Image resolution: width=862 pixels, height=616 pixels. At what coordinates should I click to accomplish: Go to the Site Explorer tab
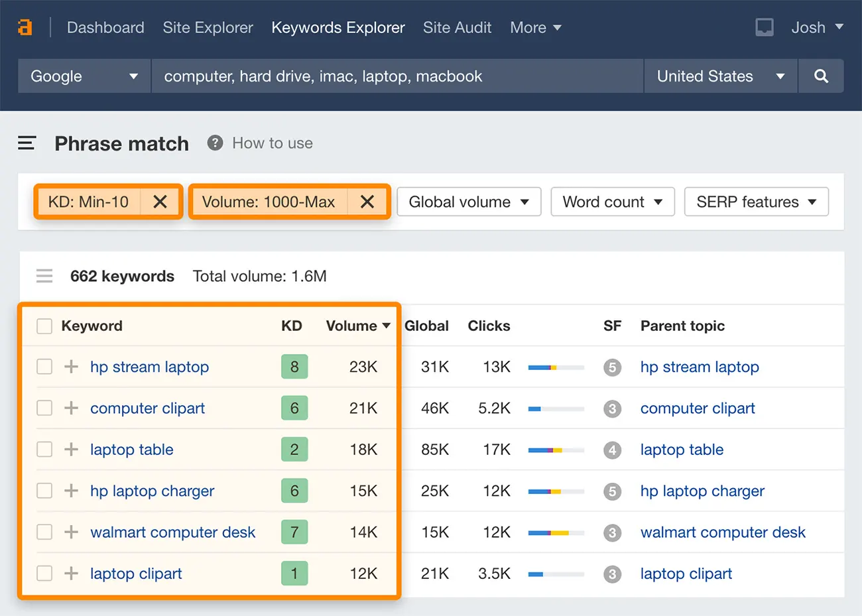(208, 27)
